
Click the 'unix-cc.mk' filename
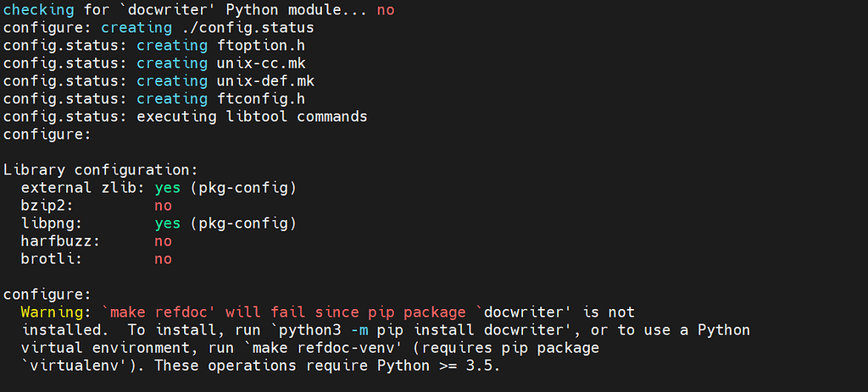[x=261, y=63]
